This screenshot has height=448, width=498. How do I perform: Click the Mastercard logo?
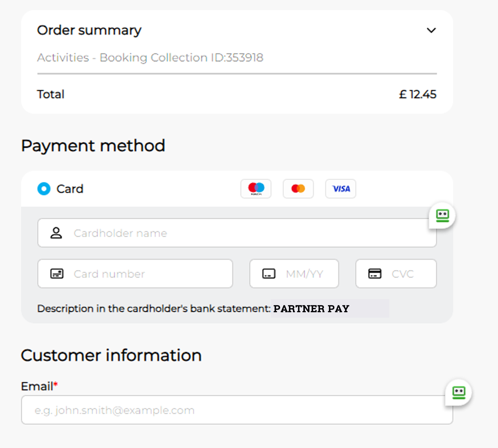[298, 189]
